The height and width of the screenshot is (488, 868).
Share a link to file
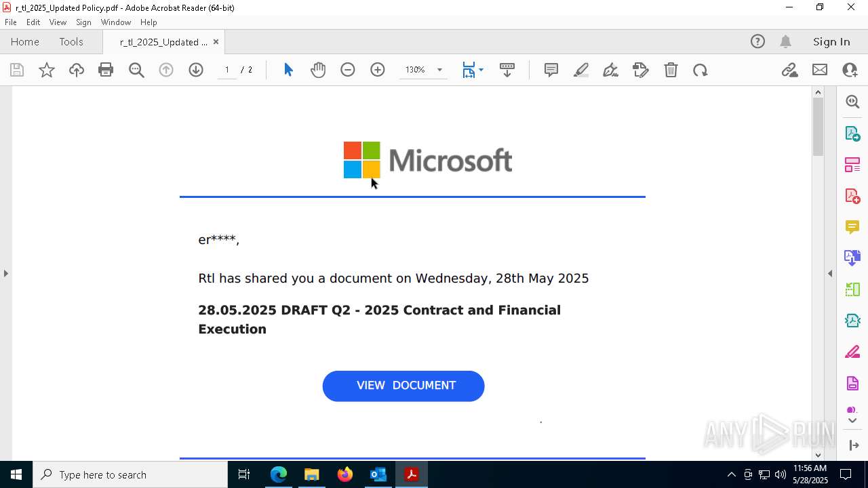(x=789, y=70)
